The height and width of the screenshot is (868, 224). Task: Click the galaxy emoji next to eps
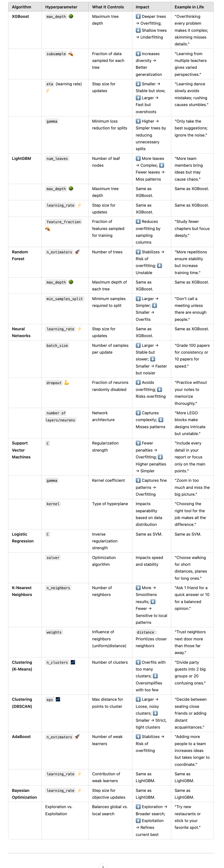(x=58, y=699)
